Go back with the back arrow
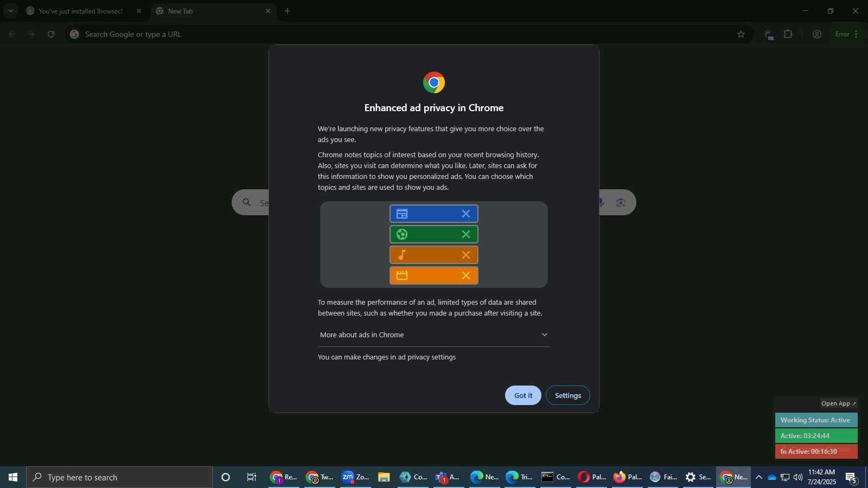This screenshot has height=488, width=868. click(12, 34)
